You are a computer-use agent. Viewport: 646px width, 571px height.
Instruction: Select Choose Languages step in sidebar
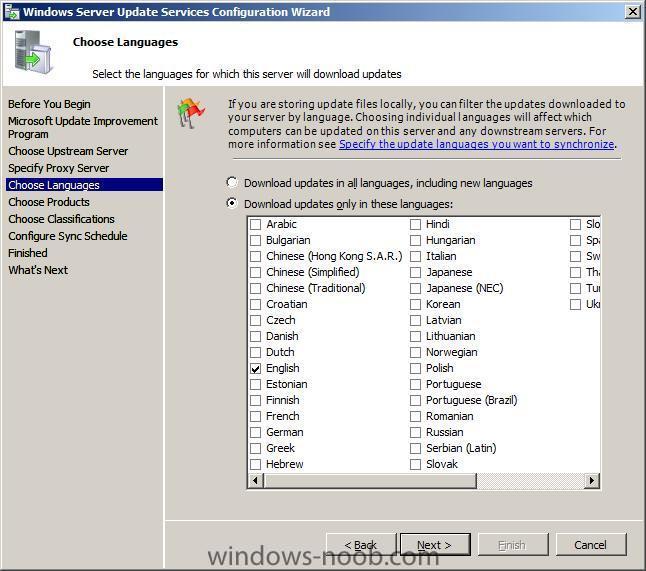84,185
